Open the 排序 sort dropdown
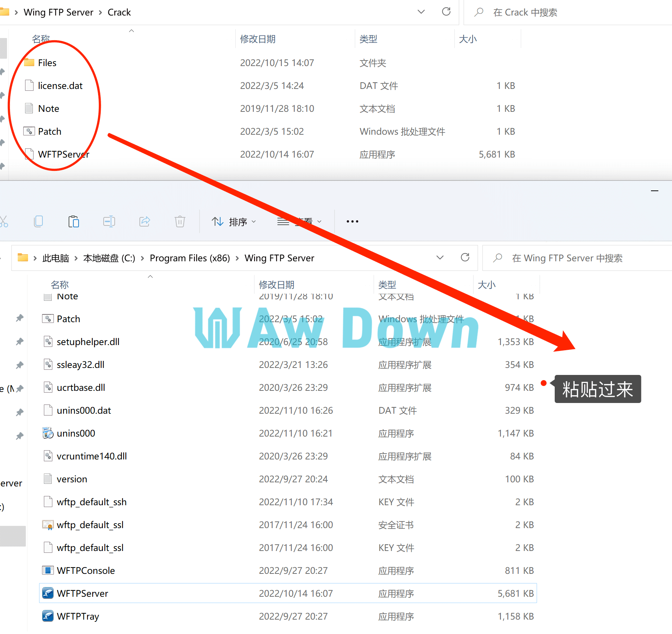Screen dimensions: 672x634 (234, 222)
